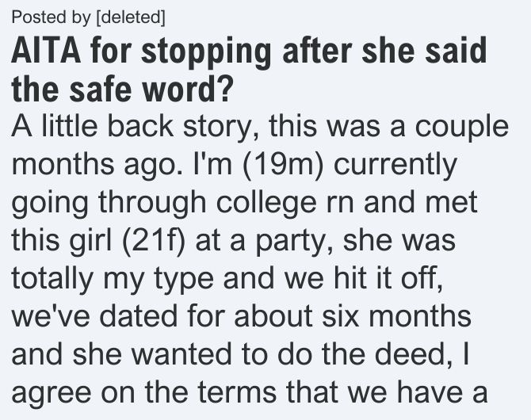Image resolution: width=531 pixels, height=420 pixels.
Task: Click the phrase "we've dated"
Action: [x=94, y=316]
